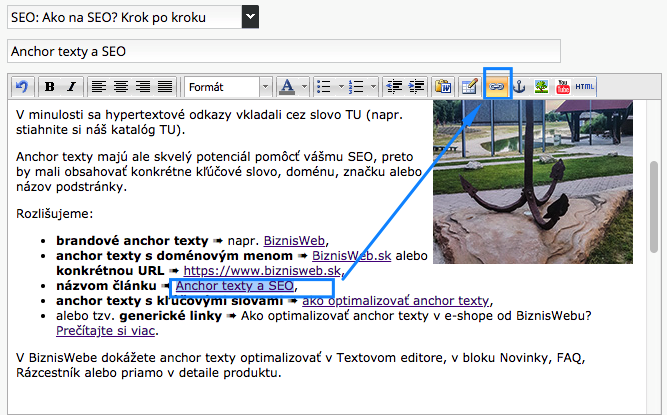Image resolution: width=667 pixels, height=415 pixels.
Task: Toggle italic formatting
Action: 71,86
